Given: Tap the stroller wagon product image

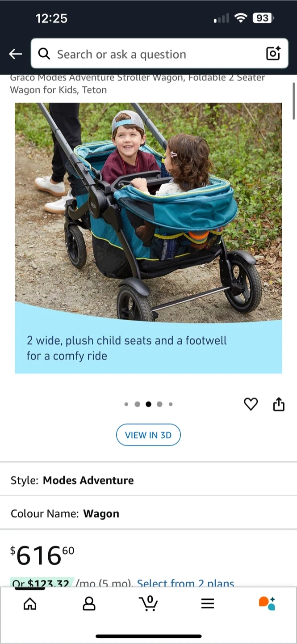Looking at the screenshot, I should (x=148, y=238).
